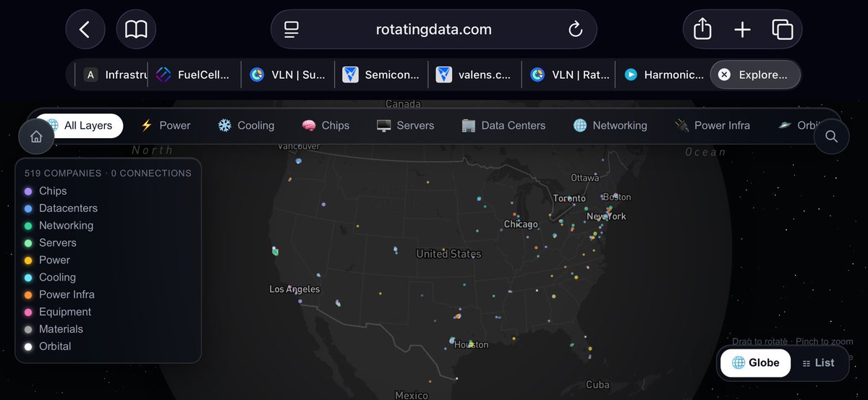Open the page reader menu icon

point(292,30)
